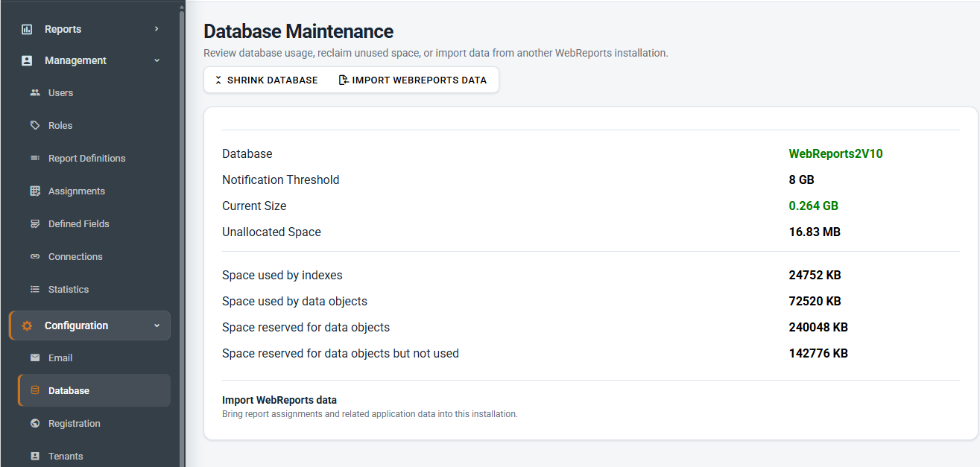This screenshot has width=980, height=467.
Task: Click the Users people icon
Action: (x=35, y=93)
